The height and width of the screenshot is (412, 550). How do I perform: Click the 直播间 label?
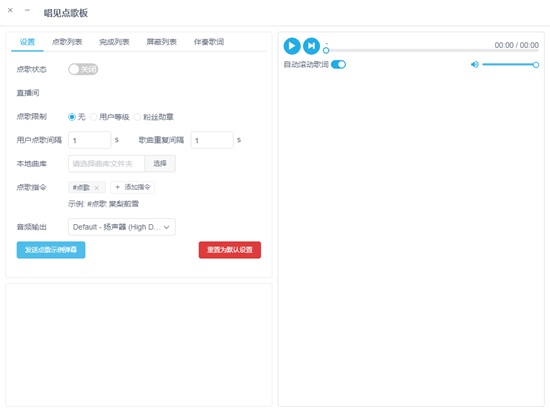click(28, 93)
